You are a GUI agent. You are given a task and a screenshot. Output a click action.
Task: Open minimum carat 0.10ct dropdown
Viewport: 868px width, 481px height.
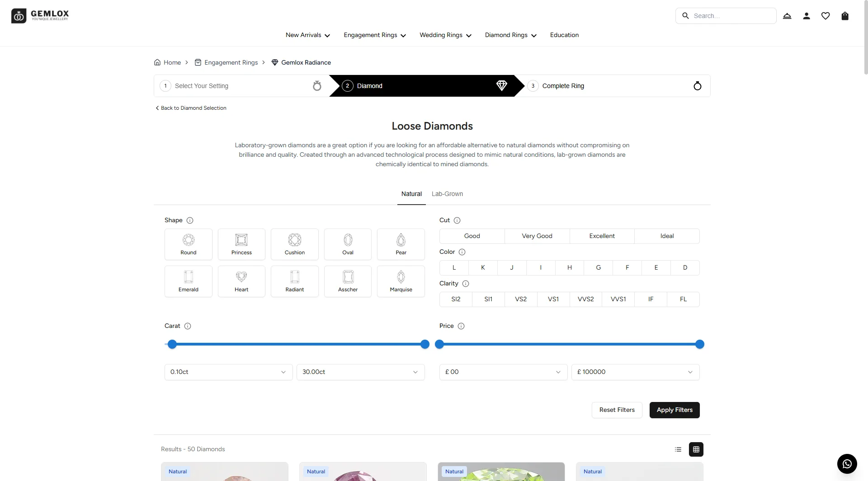coord(228,372)
